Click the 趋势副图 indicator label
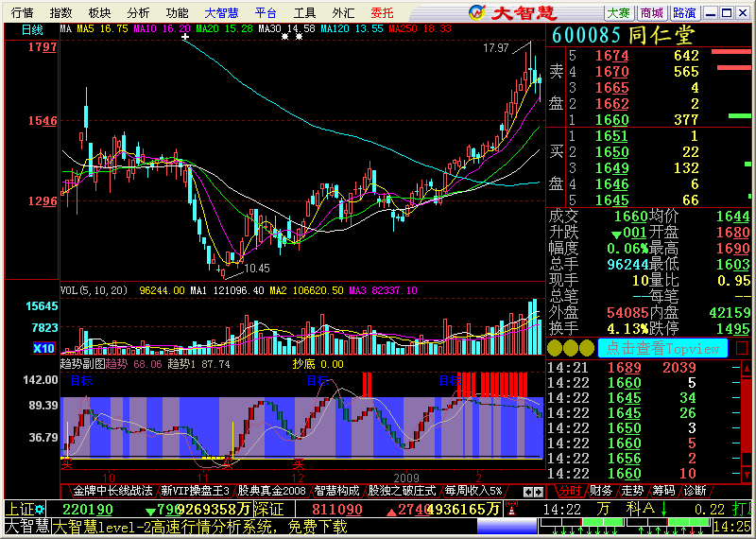 point(82,364)
